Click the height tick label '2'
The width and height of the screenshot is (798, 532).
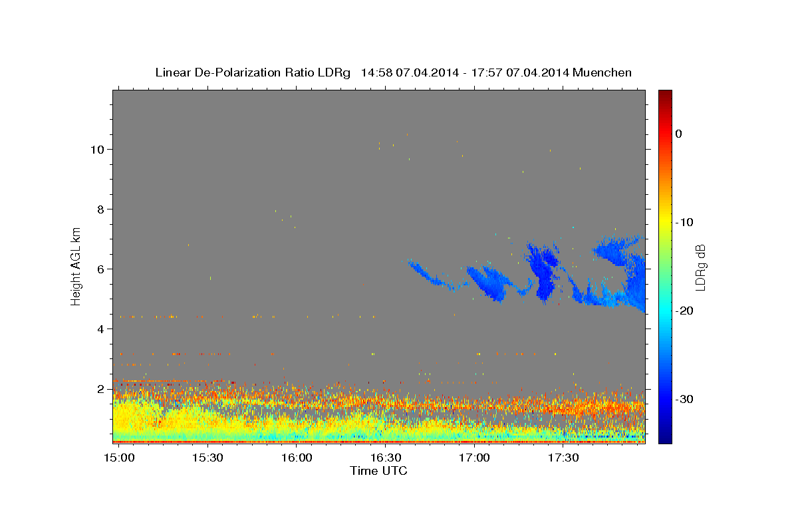(x=101, y=389)
